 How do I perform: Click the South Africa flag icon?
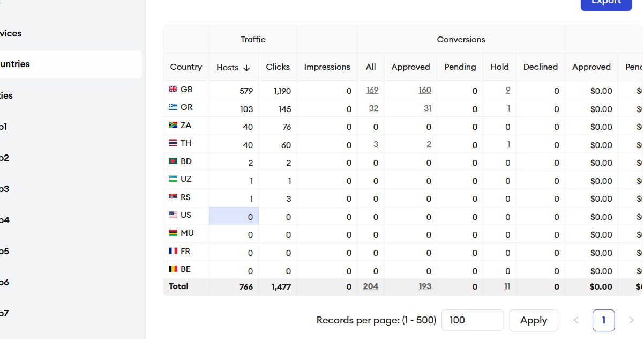click(173, 126)
